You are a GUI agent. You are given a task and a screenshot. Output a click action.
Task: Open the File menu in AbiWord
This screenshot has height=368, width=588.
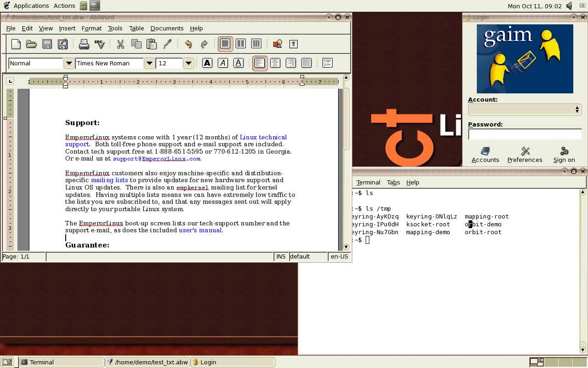click(11, 28)
